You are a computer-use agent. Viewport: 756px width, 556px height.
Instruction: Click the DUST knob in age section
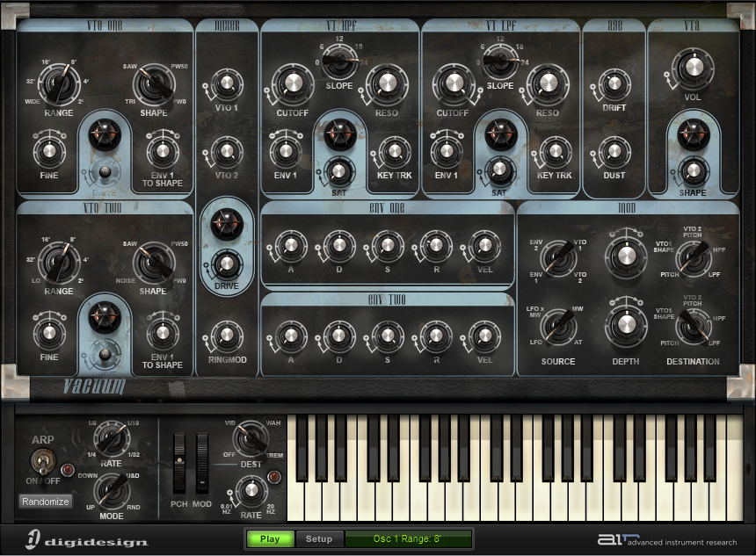click(x=614, y=151)
